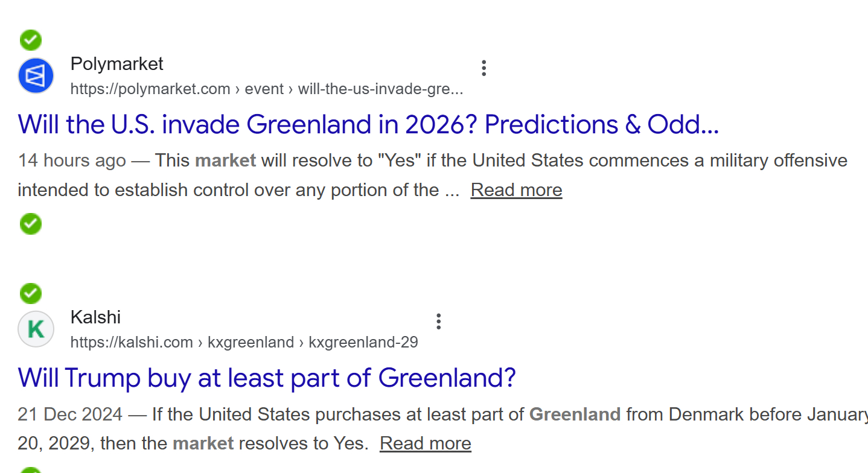Image resolution: width=868 pixels, height=473 pixels.
Task: Click the kalshi.com kxgreenland breadcrumb URL
Action: (x=244, y=343)
